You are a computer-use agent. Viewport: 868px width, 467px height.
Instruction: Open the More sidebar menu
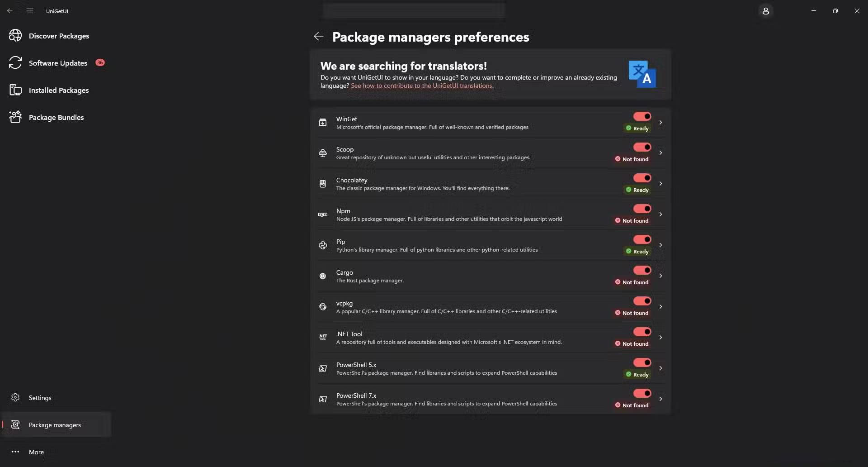click(x=36, y=452)
